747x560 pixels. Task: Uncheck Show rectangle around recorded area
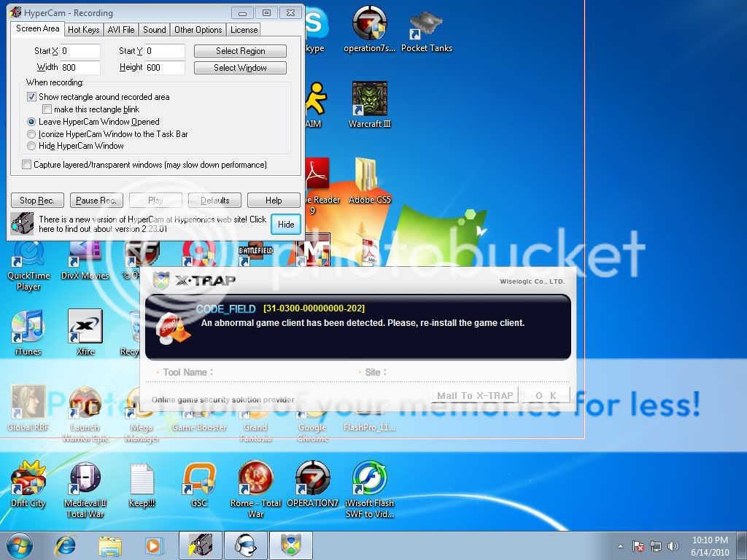(x=31, y=97)
